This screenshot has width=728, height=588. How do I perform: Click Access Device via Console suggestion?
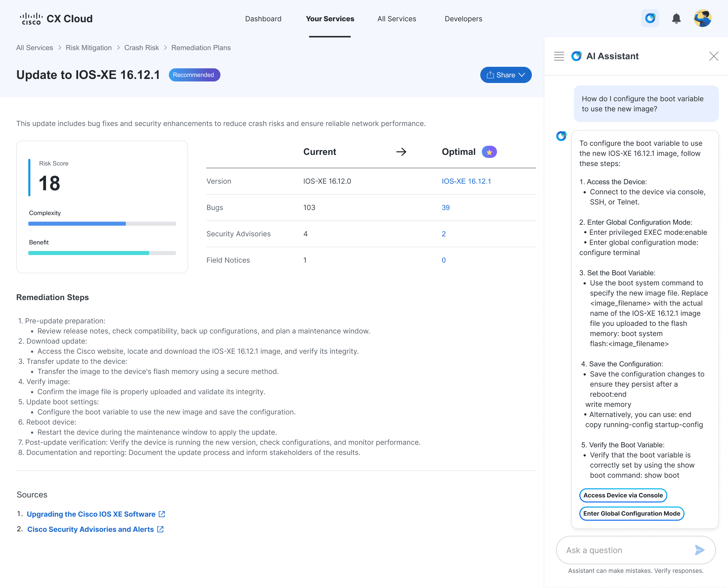623,495
